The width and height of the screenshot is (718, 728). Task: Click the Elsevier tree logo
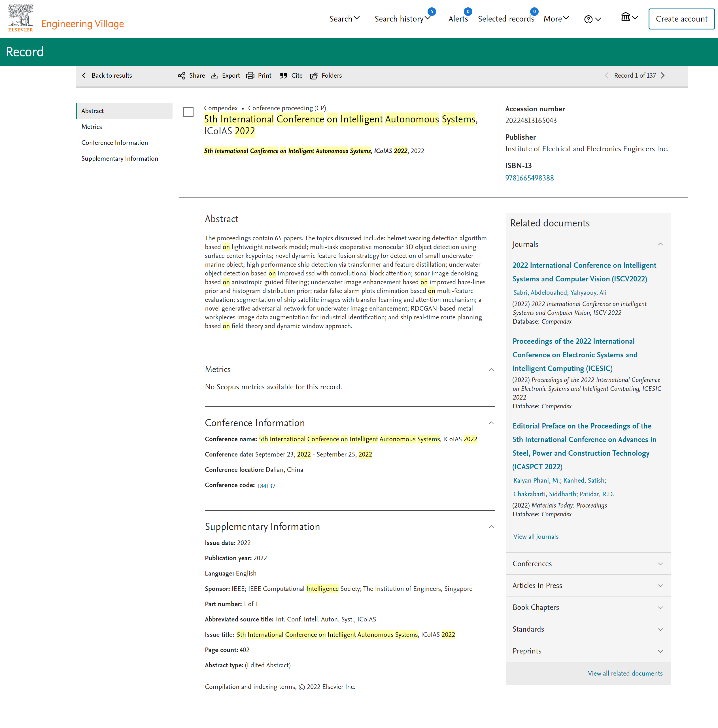click(21, 18)
